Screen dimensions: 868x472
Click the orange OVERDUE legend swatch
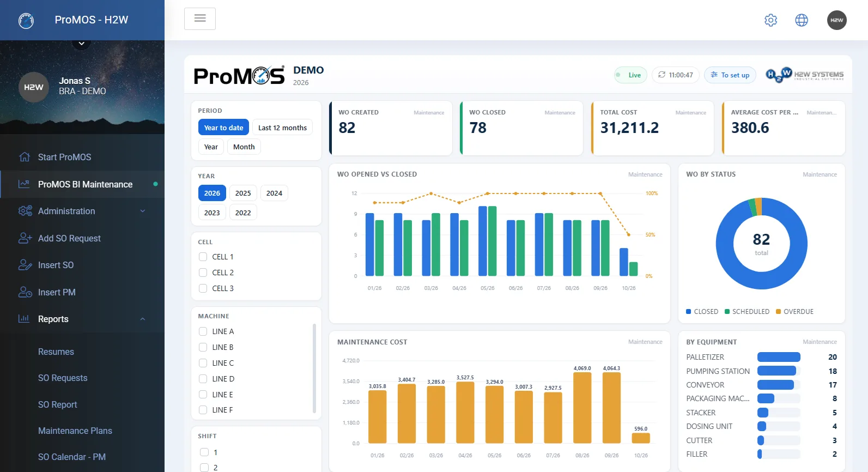pos(779,312)
